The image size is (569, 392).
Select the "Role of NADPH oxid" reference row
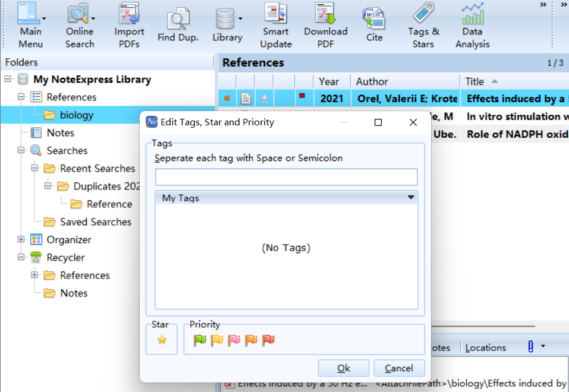point(500,134)
